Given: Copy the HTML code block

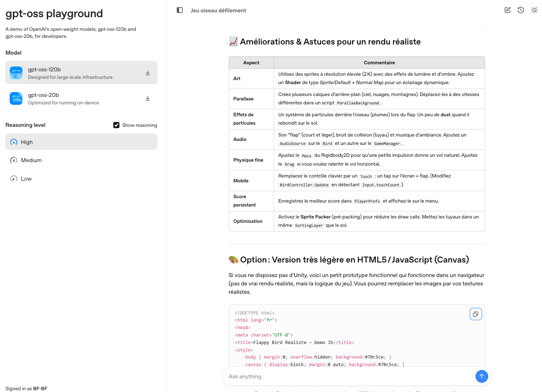Looking at the screenshot, I should click(475, 314).
